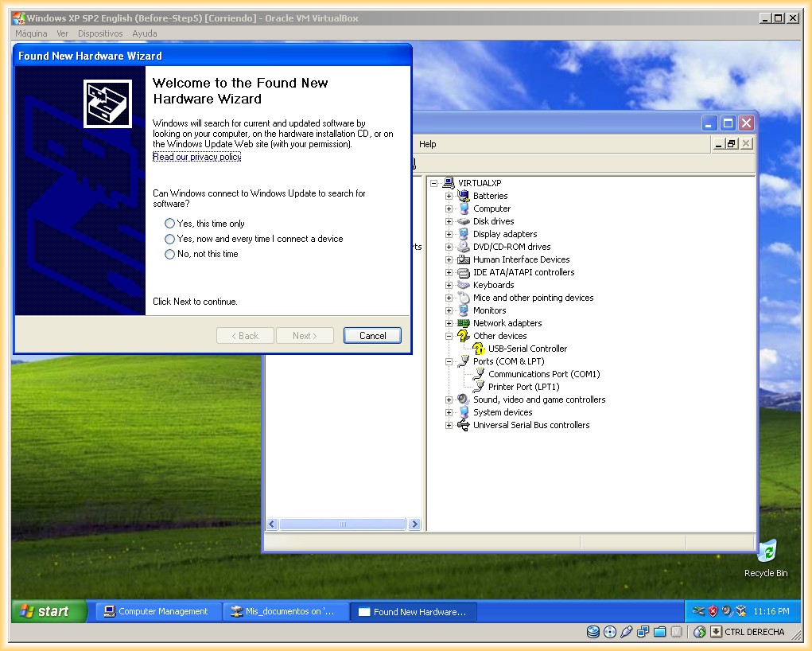Click the Network adapters icon
The width and height of the screenshot is (812, 651).
click(464, 323)
